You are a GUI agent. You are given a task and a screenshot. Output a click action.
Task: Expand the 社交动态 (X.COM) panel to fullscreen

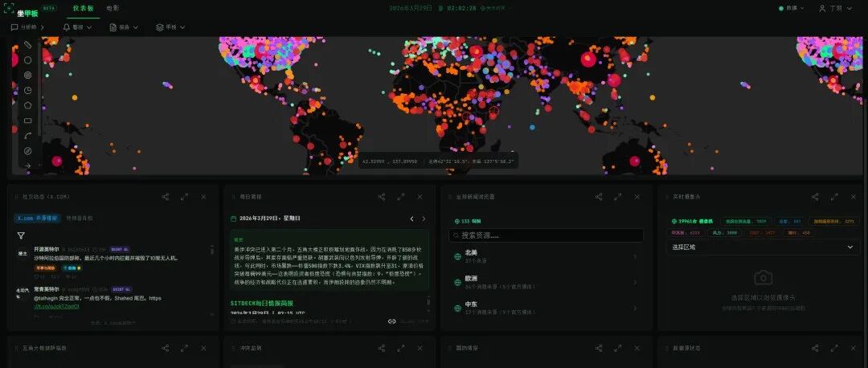184,196
